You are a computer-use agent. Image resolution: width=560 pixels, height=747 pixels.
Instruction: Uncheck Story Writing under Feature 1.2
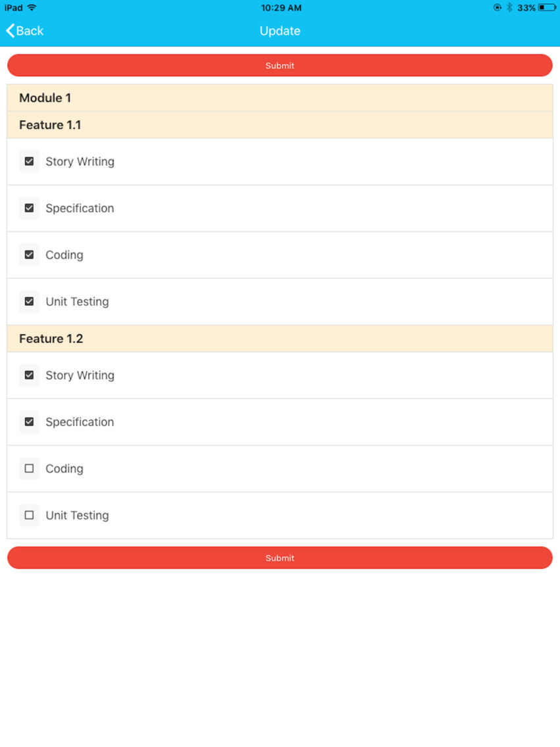(x=29, y=375)
